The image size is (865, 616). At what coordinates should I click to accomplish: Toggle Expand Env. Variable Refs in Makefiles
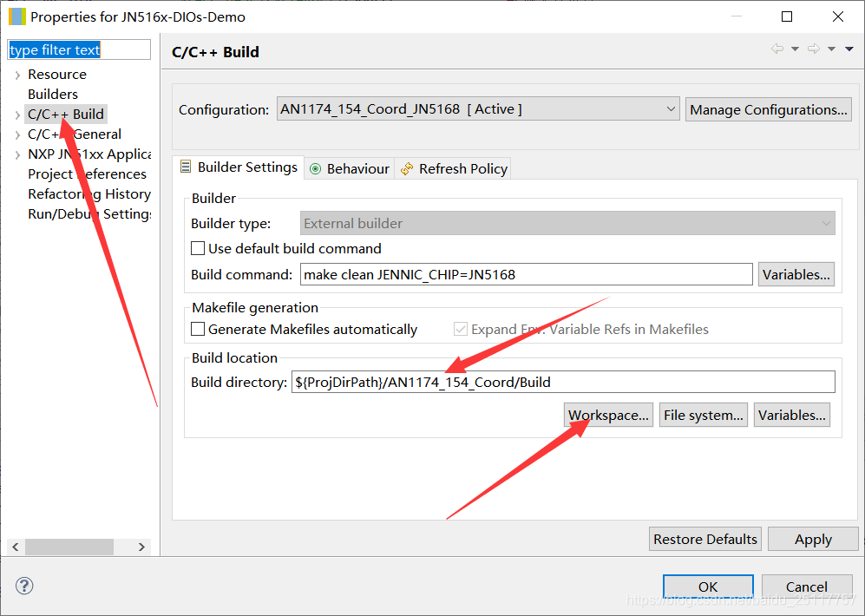pos(460,329)
